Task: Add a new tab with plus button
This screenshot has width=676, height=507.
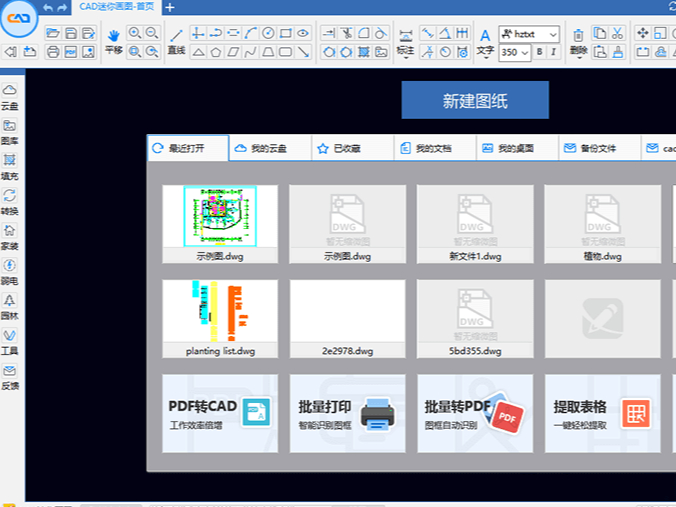Action: (x=170, y=7)
